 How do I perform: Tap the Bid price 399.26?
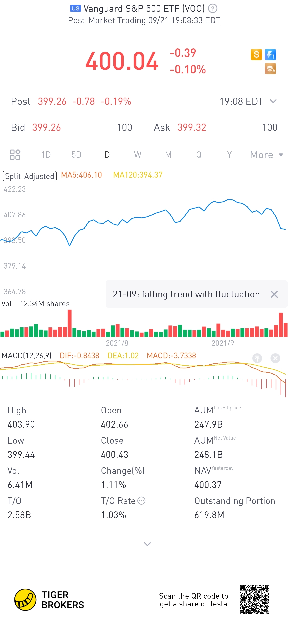(x=46, y=128)
